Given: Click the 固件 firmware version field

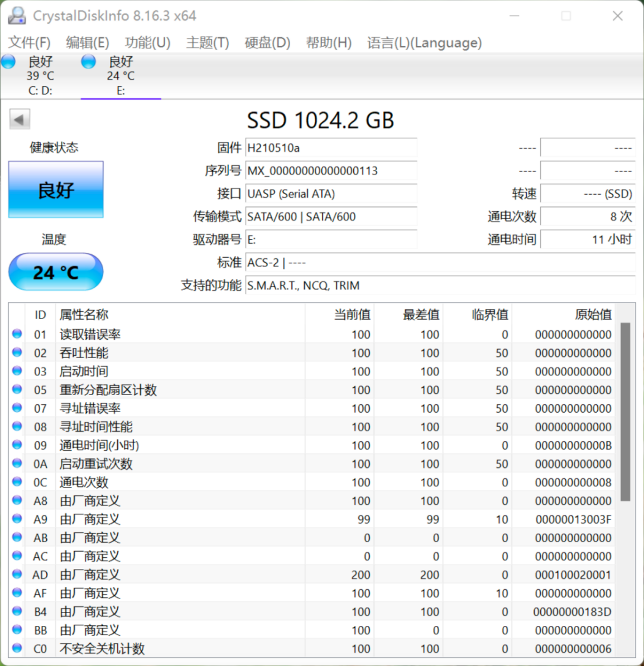Looking at the screenshot, I should [x=331, y=148].
